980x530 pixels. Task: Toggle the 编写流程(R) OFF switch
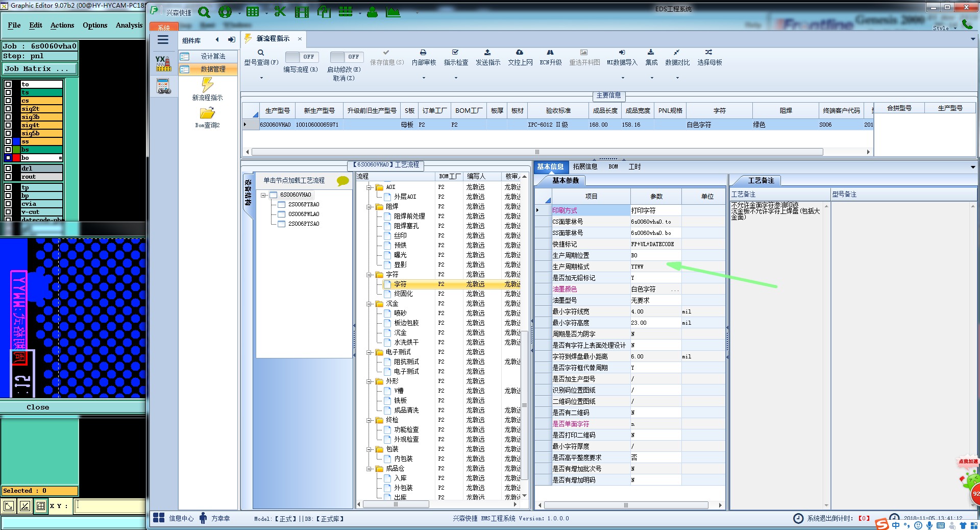[302, 57]
